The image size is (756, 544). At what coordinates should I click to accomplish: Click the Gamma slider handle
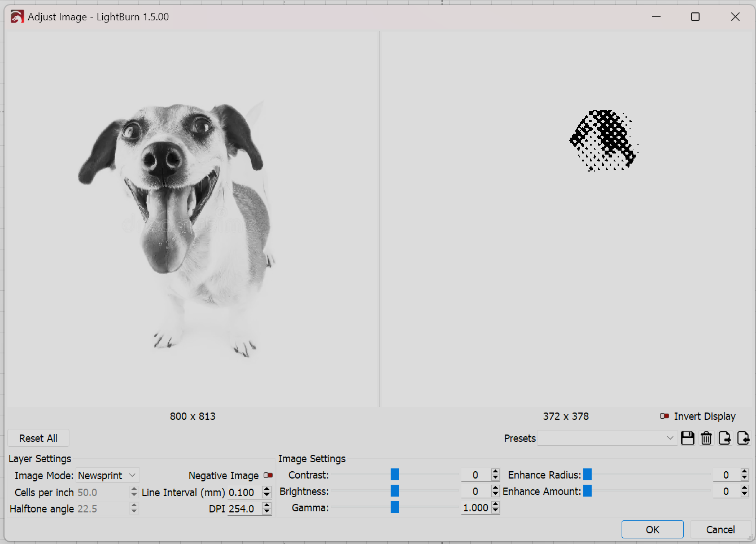395,507
